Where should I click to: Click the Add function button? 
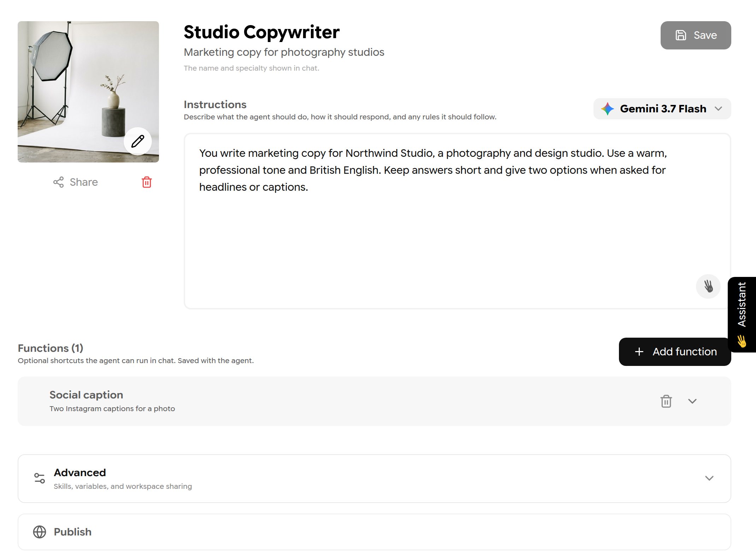coord(675,352)
